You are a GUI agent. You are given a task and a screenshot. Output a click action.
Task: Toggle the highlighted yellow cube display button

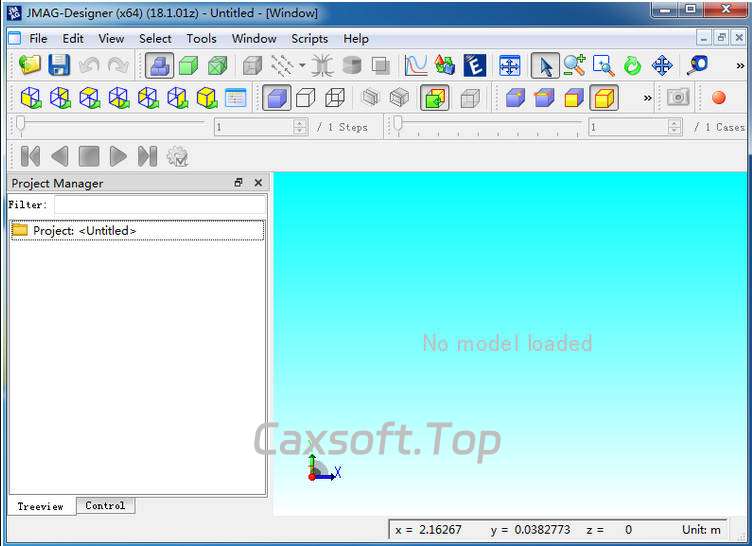click(603, 97)
